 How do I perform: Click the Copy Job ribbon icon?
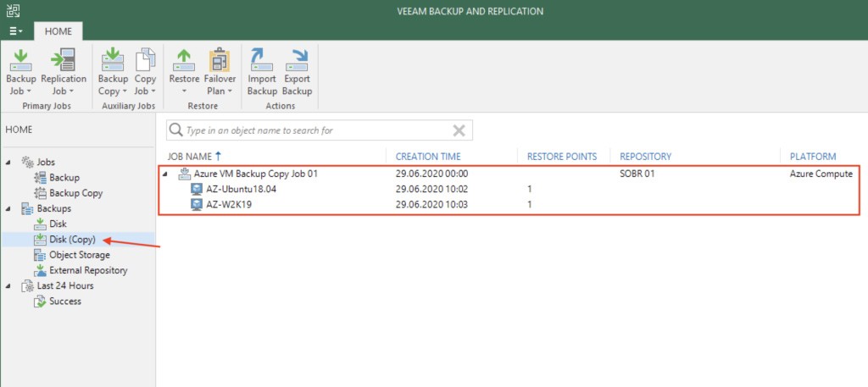(145, 60)
